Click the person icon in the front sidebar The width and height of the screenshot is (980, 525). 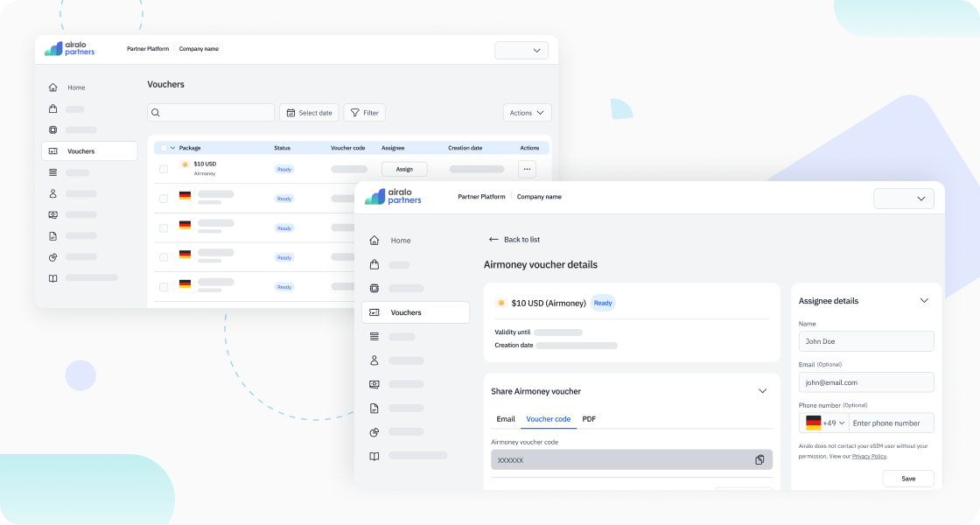(374, 360)
